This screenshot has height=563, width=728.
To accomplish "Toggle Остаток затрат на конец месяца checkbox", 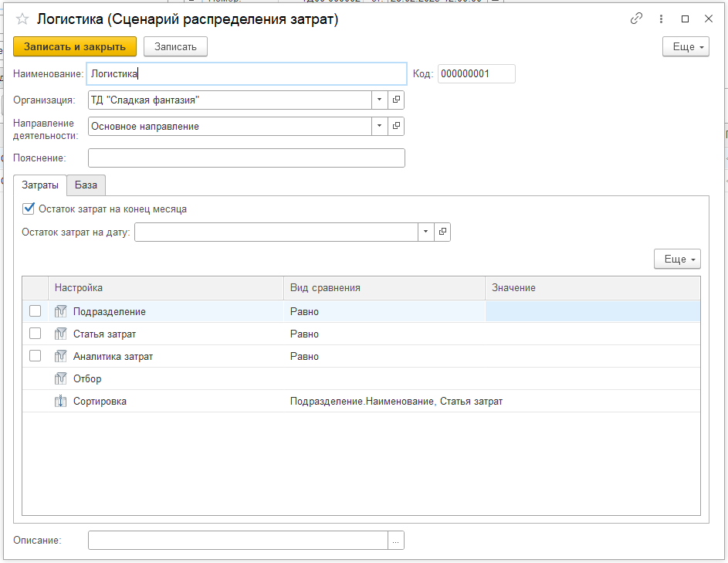I will tap(29, 209).
